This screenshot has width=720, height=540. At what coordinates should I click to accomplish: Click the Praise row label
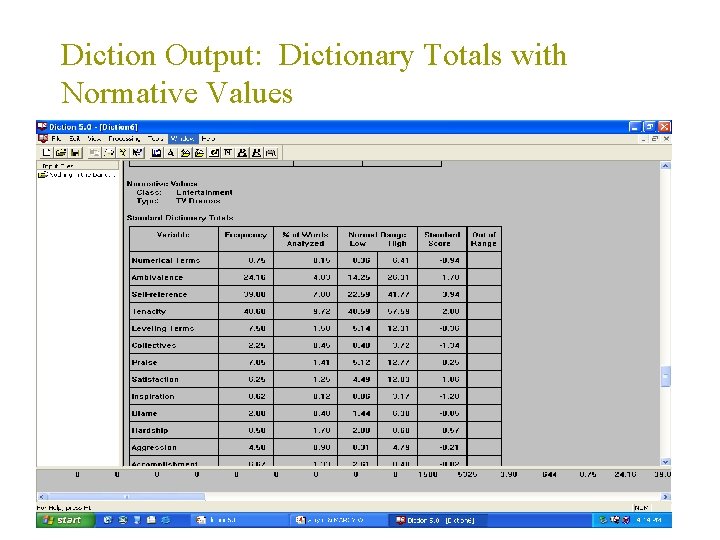click(144, 362)
